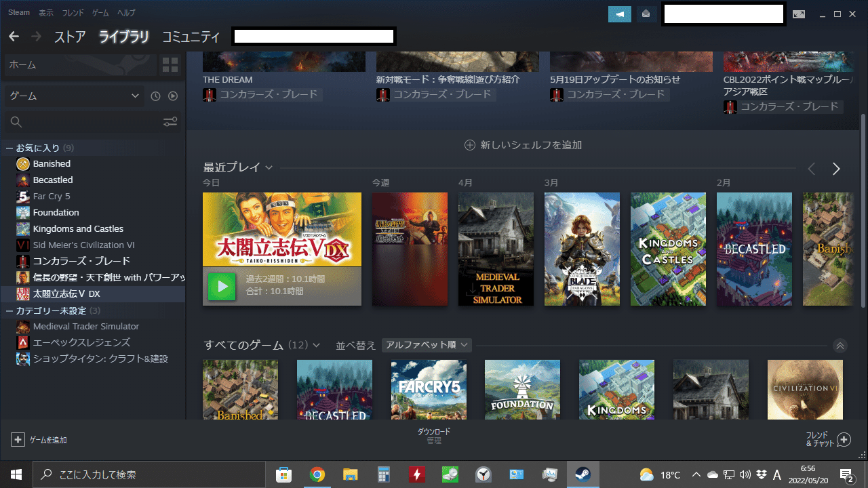
Task: Open the フレンド menu
Action: pos(73,13)
